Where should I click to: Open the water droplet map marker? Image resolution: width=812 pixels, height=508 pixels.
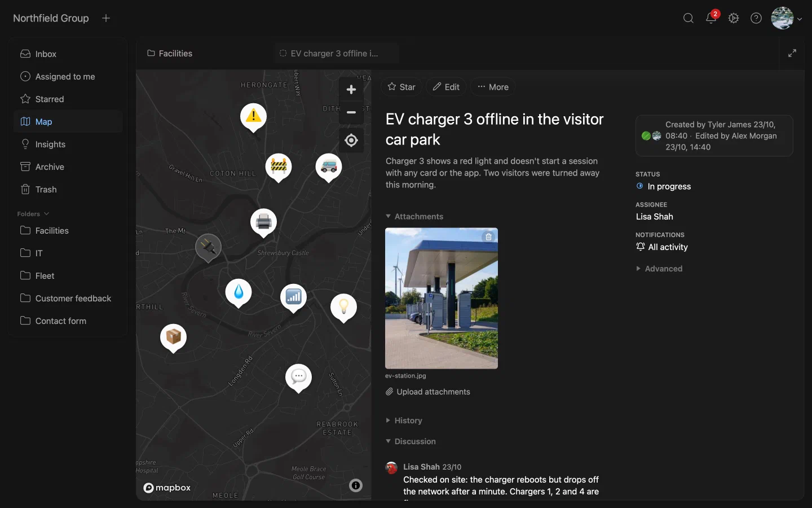click(239, 292)
